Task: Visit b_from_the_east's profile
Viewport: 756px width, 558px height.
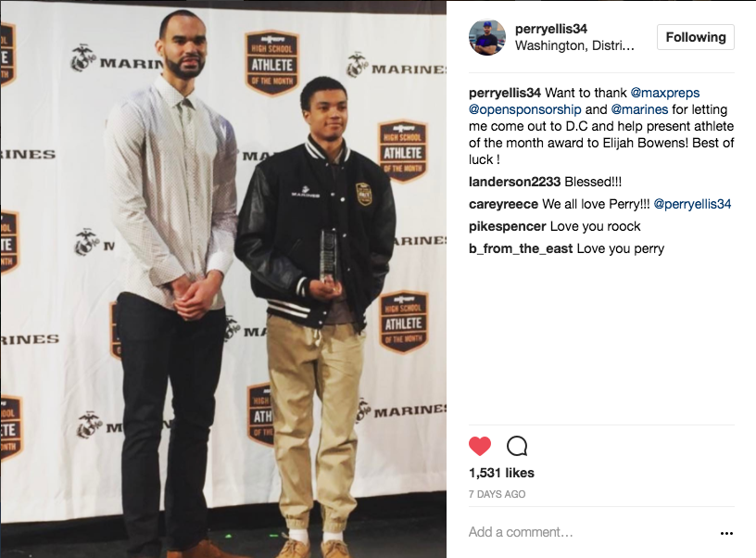Action: (x=521, y=248)
